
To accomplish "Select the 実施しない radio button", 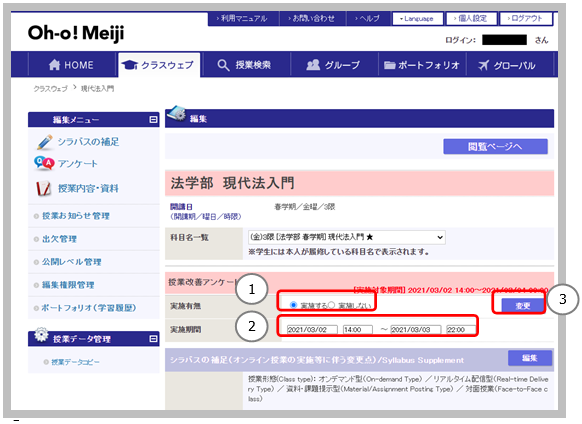I will pyautogui.click(x=331, y=305).
